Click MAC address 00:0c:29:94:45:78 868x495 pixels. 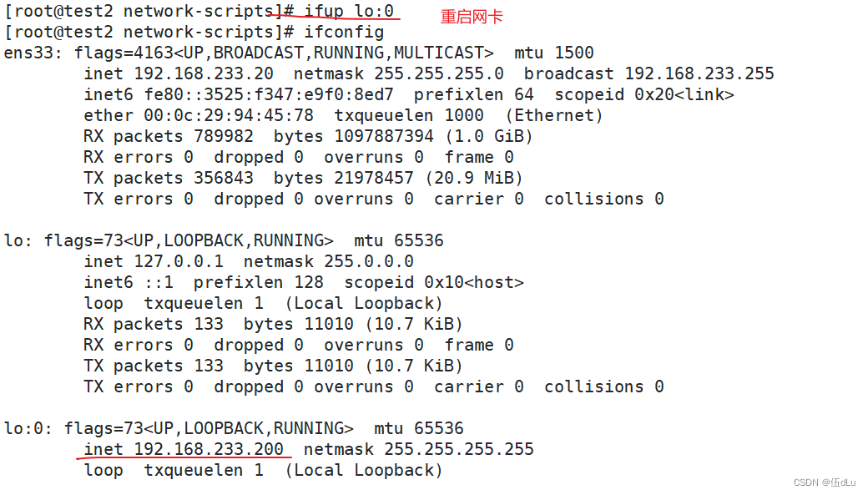pyautogui.click(x=229, y=116)
